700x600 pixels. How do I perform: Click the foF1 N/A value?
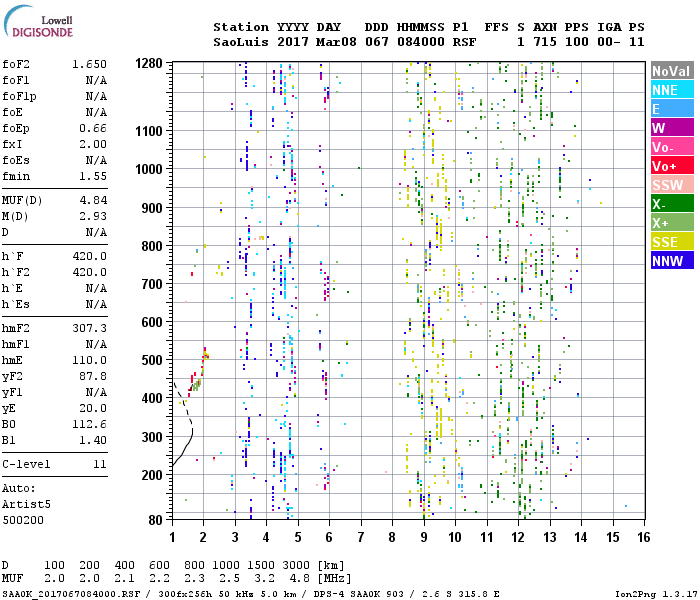pyautogui.click(x=96, y=80)
